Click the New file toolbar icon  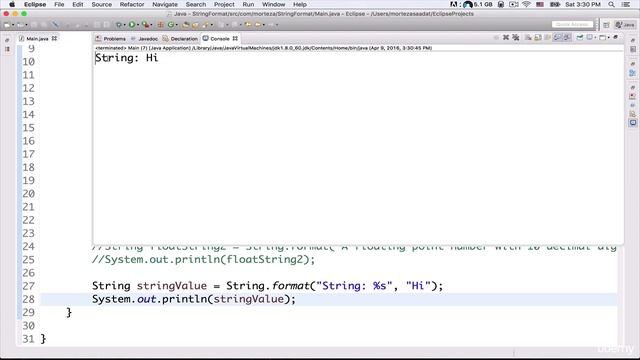click(x=7, y=24)
